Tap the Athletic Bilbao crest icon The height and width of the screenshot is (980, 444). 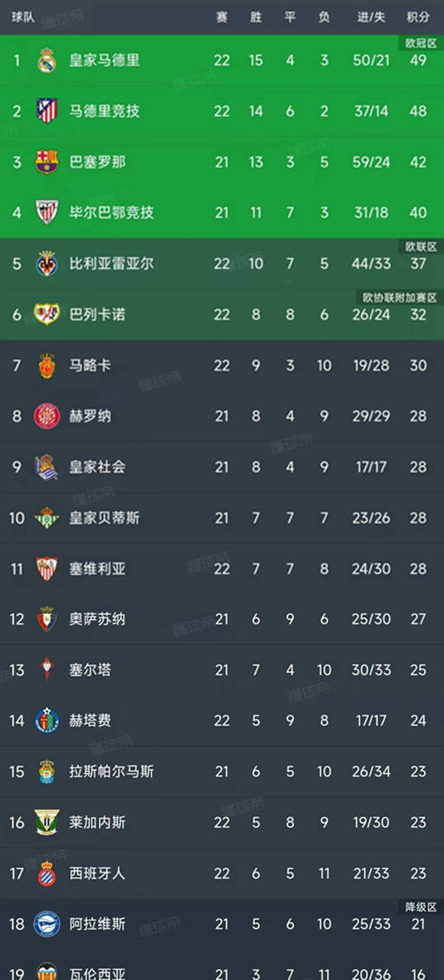[x=46, y=212]
